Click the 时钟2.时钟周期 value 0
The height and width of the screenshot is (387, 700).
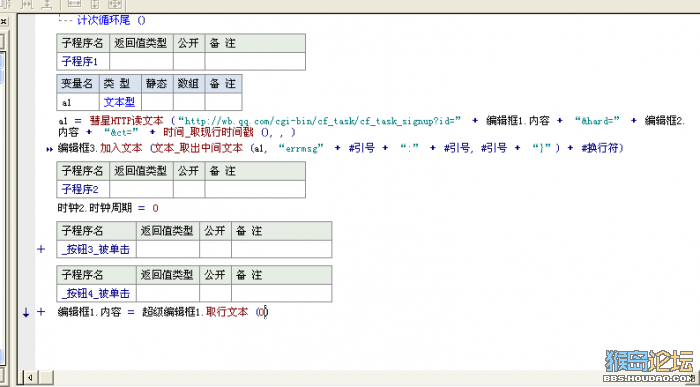click(x=155, y=208)
